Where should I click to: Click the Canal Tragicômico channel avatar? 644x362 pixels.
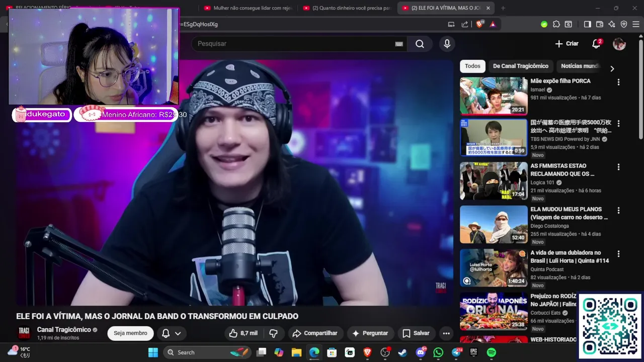coord(24,333)
